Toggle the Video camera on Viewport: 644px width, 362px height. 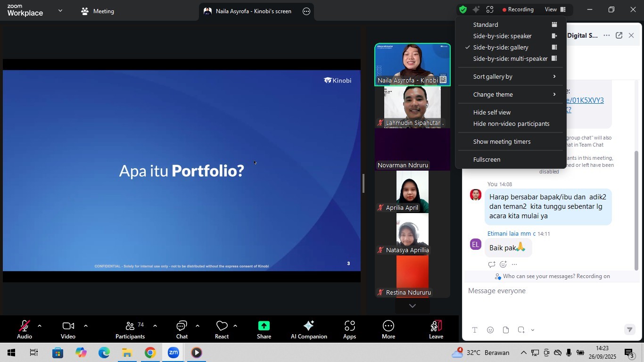click(68, 329)
